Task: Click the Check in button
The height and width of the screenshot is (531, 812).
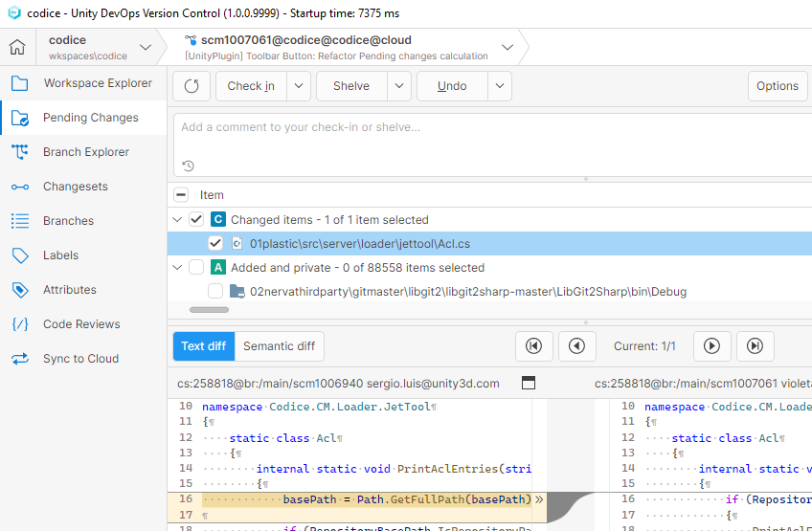Action: tap(251, 86)
